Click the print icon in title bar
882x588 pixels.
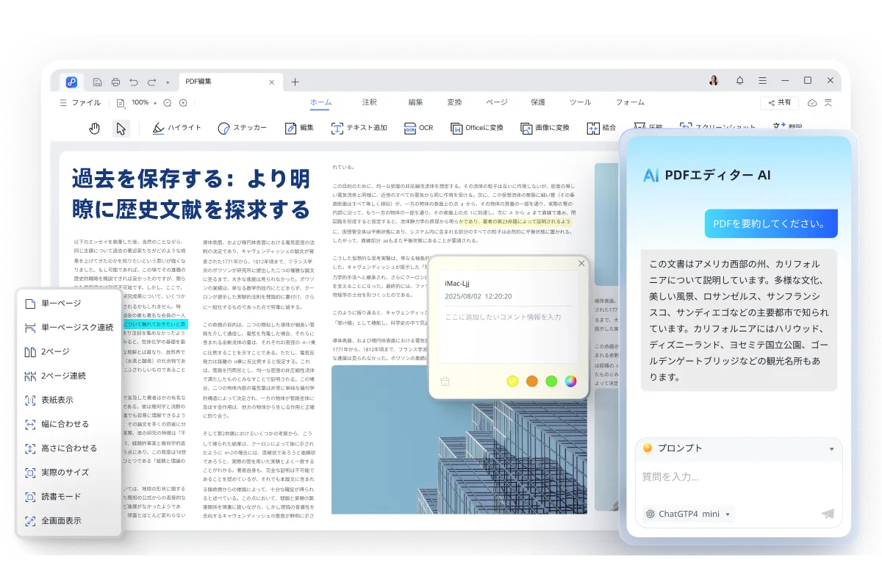click(115, 82)
